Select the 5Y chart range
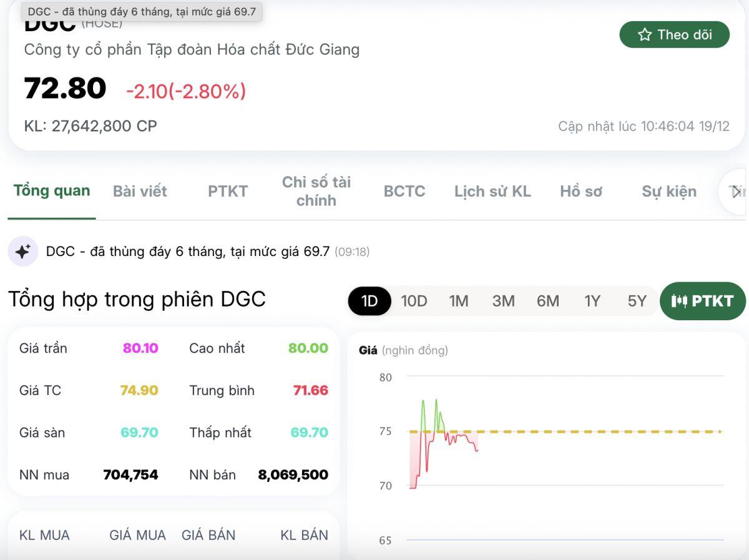This screenshot has height=560, width=749. pos(637,301)
